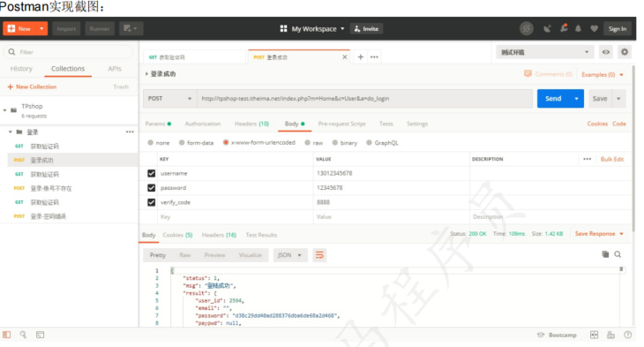Open environment quick look eye icon
The height and width of the screenshot is (347, 644).
point(606,52)
